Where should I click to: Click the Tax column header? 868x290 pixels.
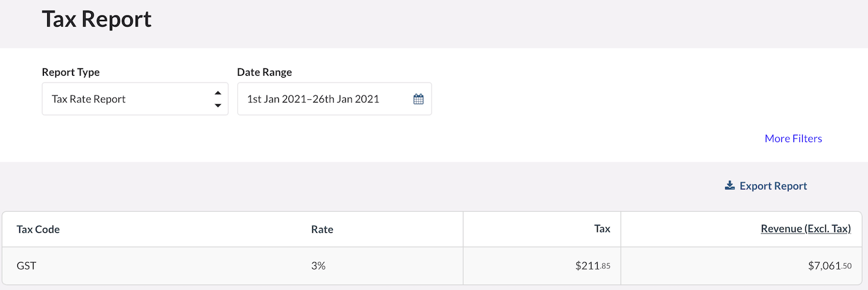pos(602,229)
